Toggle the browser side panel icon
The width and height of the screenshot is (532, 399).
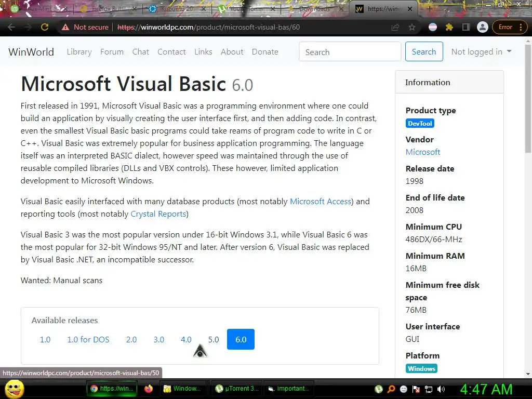point(466,27)
